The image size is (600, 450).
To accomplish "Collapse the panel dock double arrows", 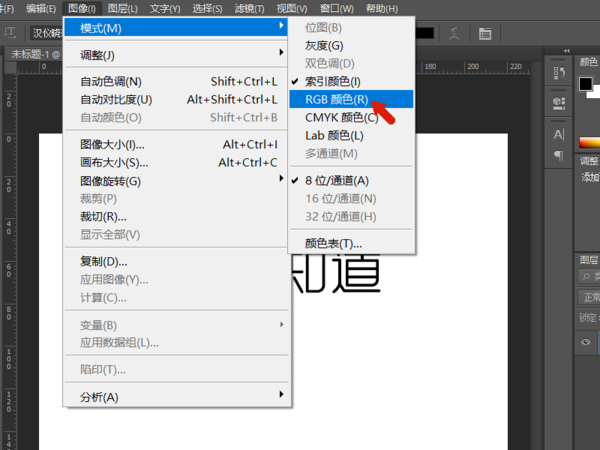I will (567, 51).
